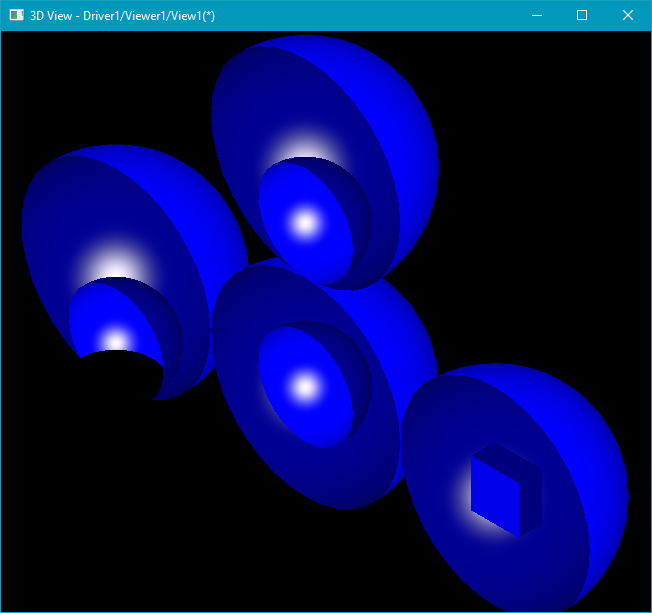Pick the white highlight on center hemisphere's inner sphere

[x=305, y=385]
